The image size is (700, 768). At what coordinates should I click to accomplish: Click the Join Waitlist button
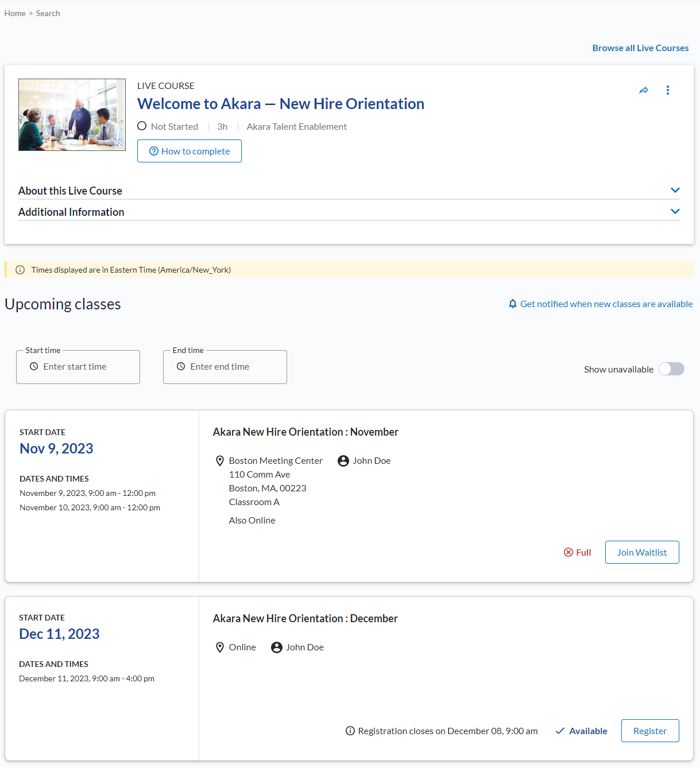[641, 552]
